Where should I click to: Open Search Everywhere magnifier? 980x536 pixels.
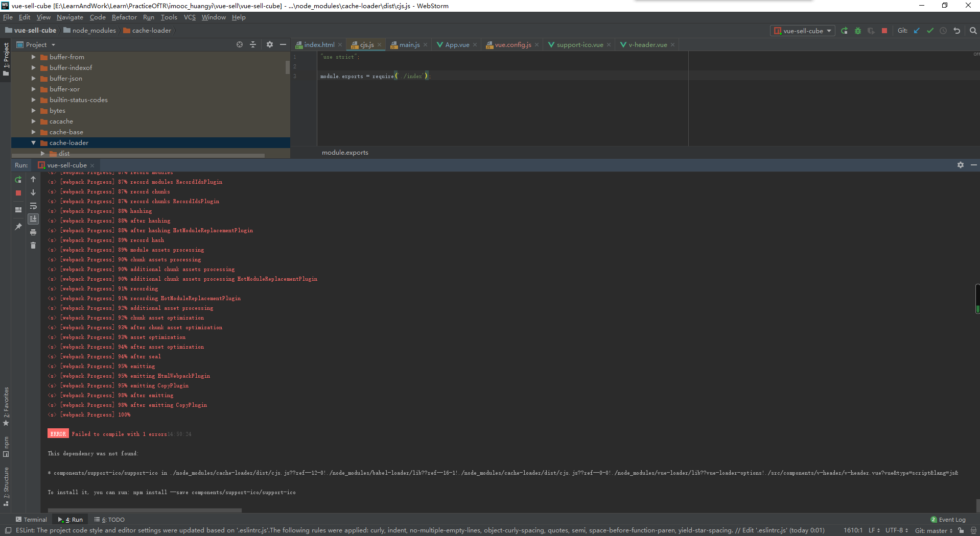(x=973, y=31)
